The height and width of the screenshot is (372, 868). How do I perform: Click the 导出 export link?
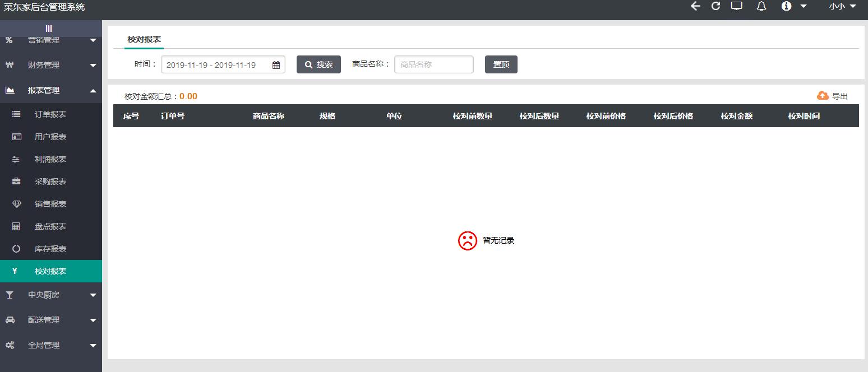tap(832, 95)
